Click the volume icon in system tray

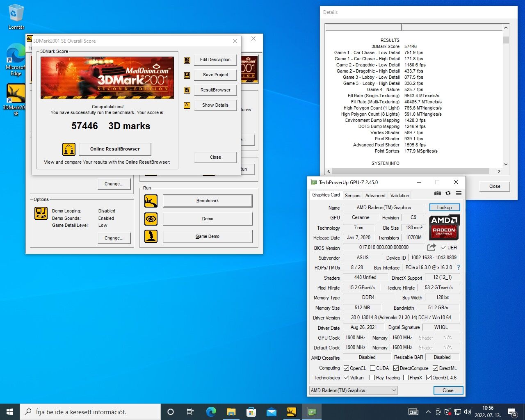click(467, 412)
